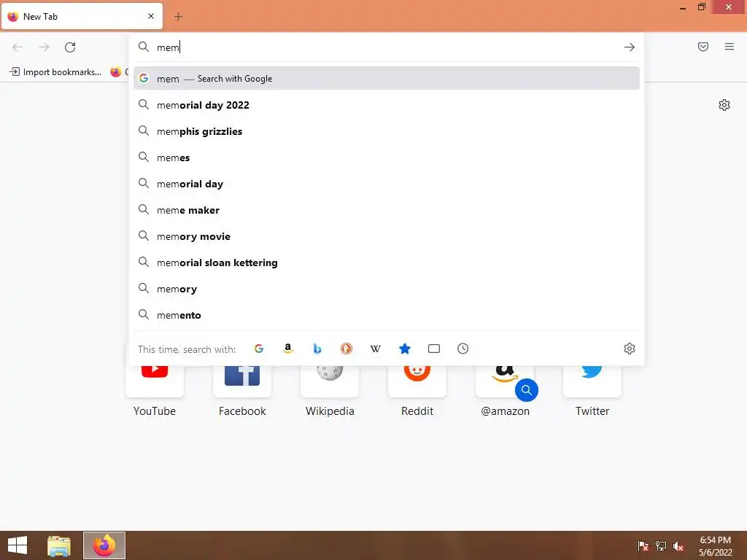Open the Twitter shortcut tile

coord(592,381)
